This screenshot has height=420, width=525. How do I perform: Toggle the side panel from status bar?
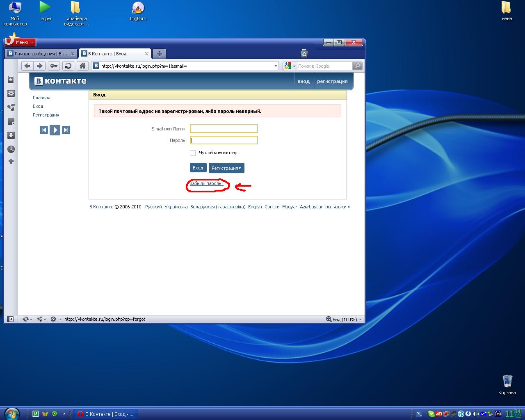(11, 319)
